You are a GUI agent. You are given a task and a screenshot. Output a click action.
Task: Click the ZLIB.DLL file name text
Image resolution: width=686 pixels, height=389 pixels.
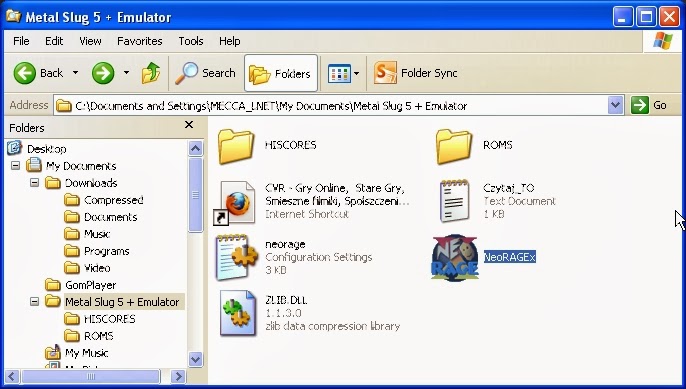[286, 300]
